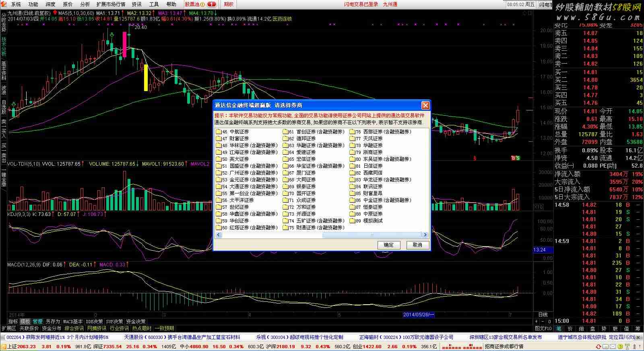Open the 功能 menu
644x351 pixels.
[33, 4]
